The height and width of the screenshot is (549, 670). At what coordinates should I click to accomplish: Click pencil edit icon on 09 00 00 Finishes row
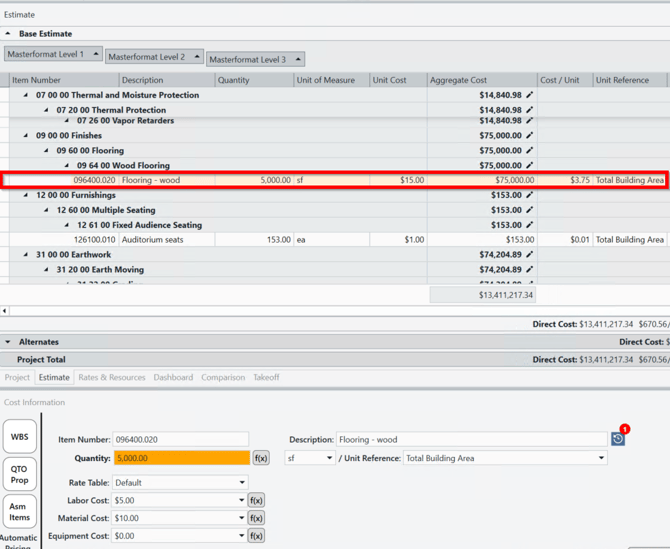tap(530, 135)
